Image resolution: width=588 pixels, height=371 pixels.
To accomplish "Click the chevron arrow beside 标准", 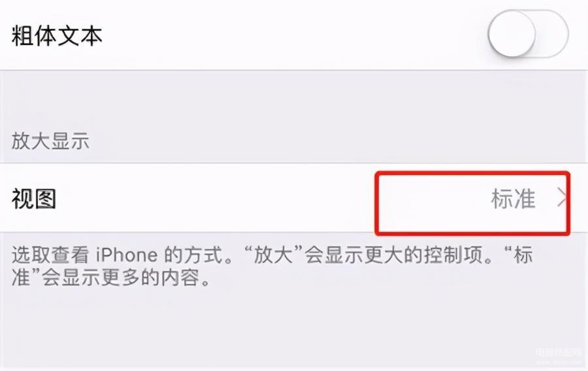I will (x=561, y=198).
